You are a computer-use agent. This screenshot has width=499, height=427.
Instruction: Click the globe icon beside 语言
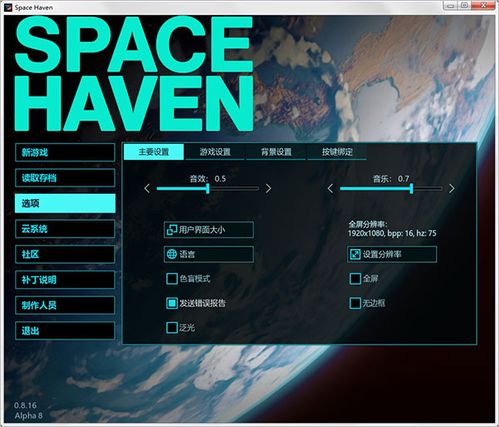coord(172,254)
